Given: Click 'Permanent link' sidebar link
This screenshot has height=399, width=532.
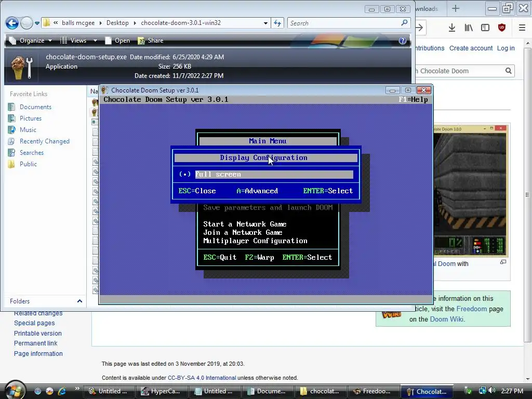Looking at the screenshot, I should coord(36,343).
